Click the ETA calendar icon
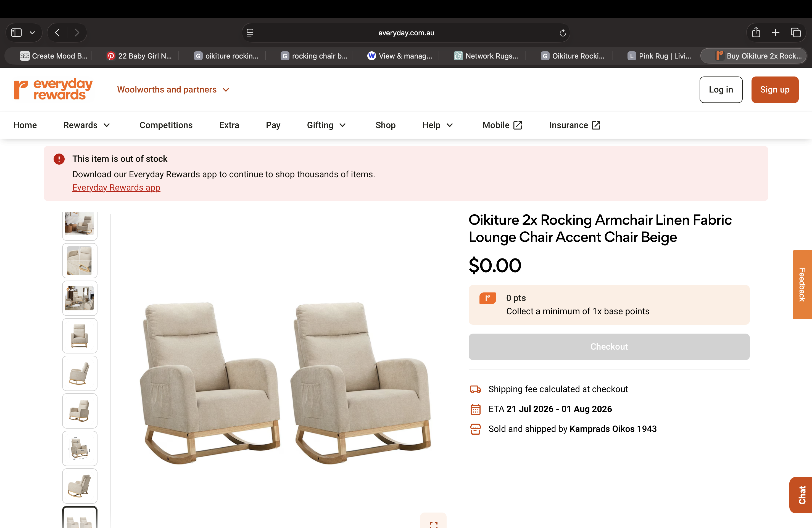Image resolution: width=812 pixels, height=528 pixels. [x=475, y=409]
